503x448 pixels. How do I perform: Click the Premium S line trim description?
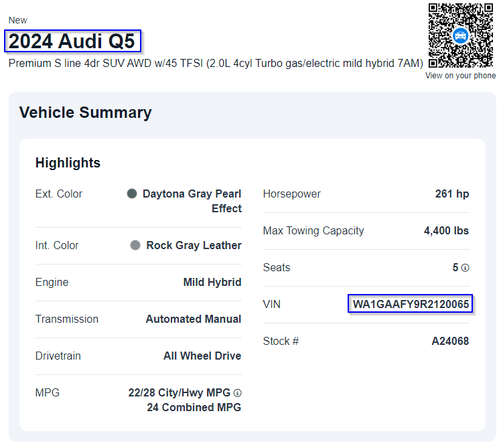(216, 64)
